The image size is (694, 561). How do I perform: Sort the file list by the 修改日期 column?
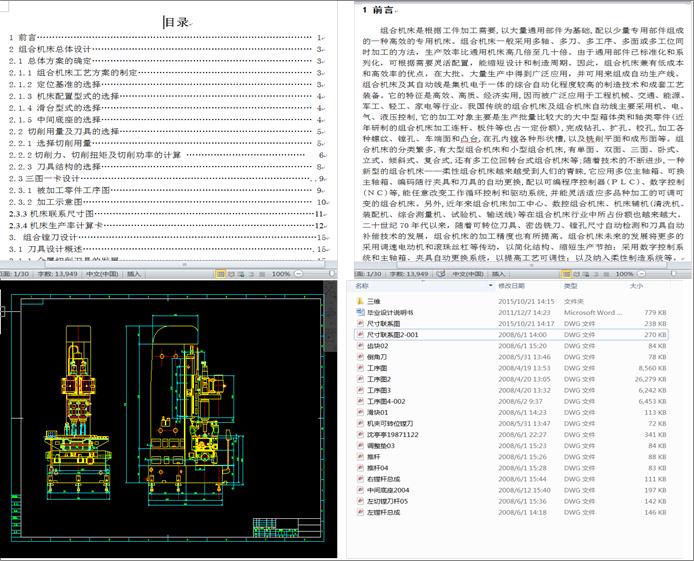[x=512, y=286]
